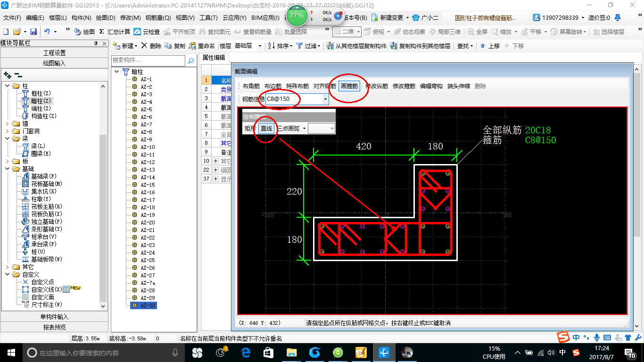Click the undo arrow icon
Screen dimensions: 644x362
(x=47, y=32)
